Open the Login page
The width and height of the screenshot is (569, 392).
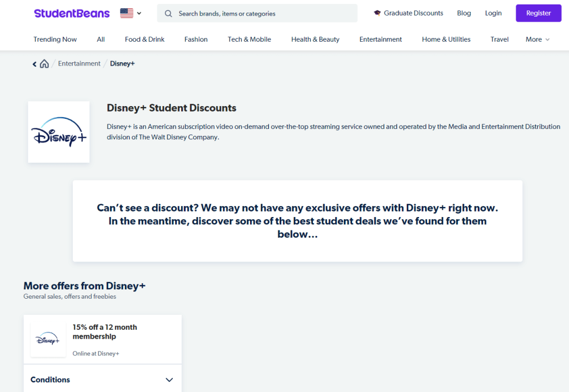pos(493,13)
